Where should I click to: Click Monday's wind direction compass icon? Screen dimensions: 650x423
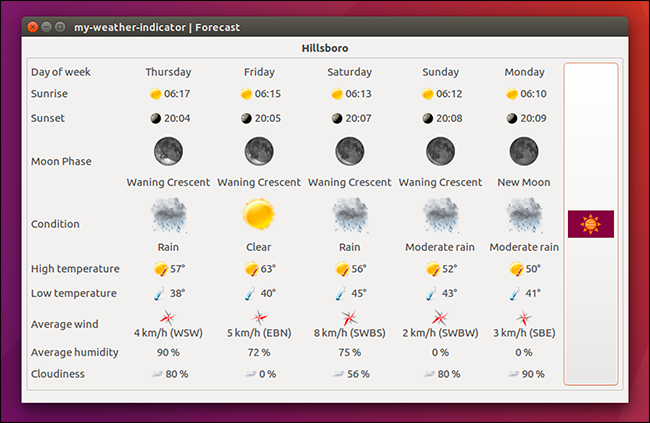click(x=524, y=318)
